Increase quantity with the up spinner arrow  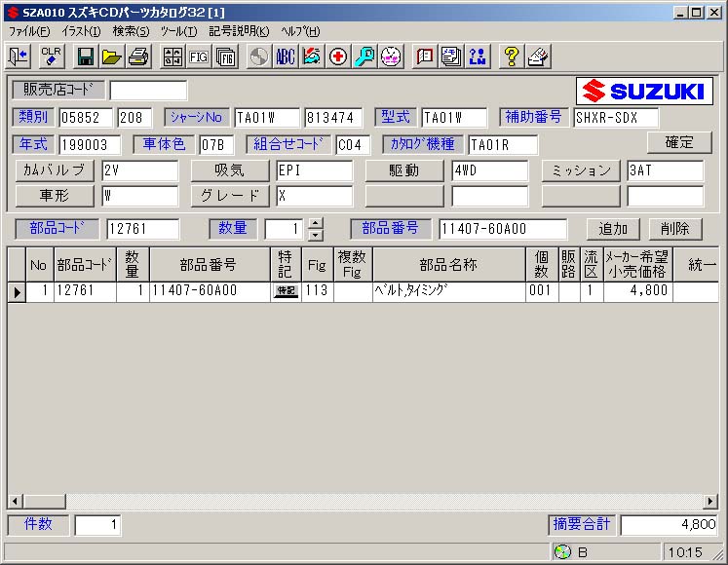[x=315, y=223]
